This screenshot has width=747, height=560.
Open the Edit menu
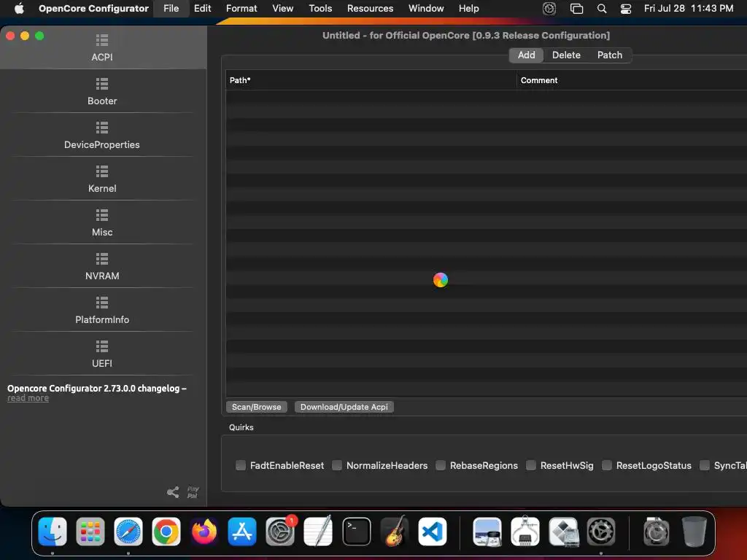pyautogui.click(x=203, y=9)
